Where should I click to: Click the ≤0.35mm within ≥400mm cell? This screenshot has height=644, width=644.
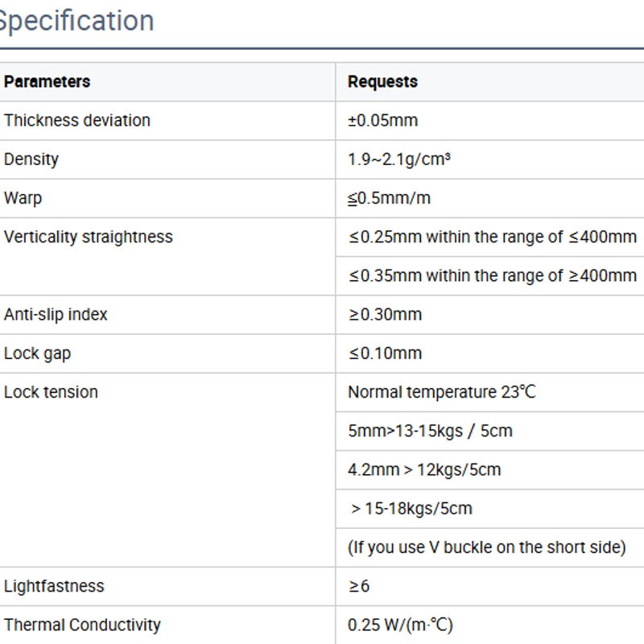pos(489,275)
